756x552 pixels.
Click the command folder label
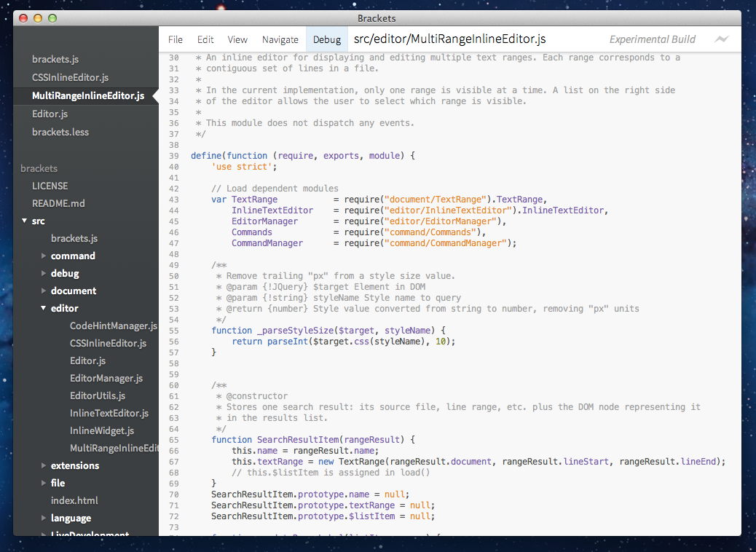pos(73,256)
